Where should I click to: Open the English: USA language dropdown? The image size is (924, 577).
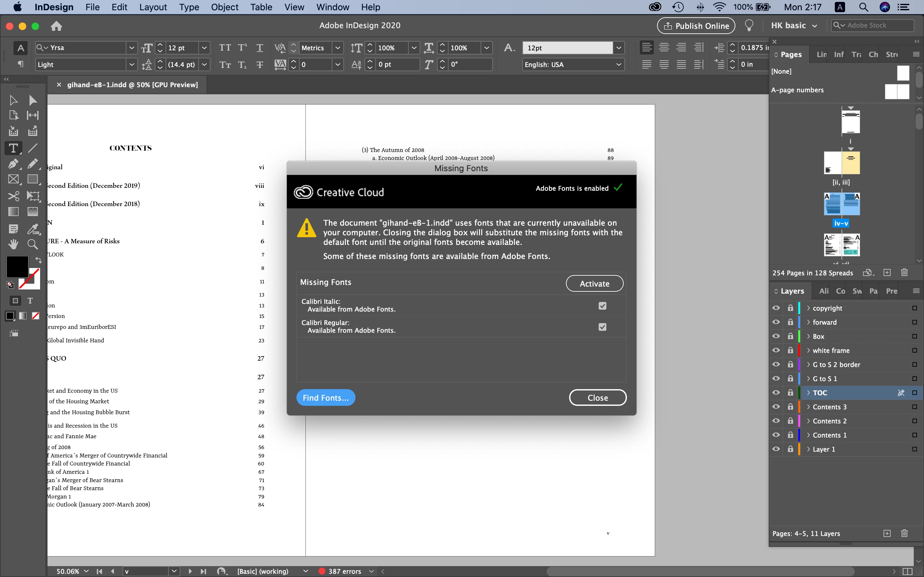tap(619, 64)
